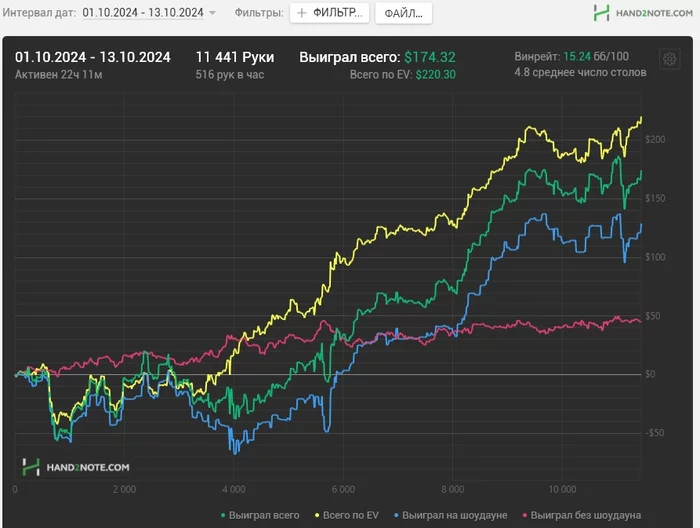Click $200 y-axis label

[x=655, y=140]
